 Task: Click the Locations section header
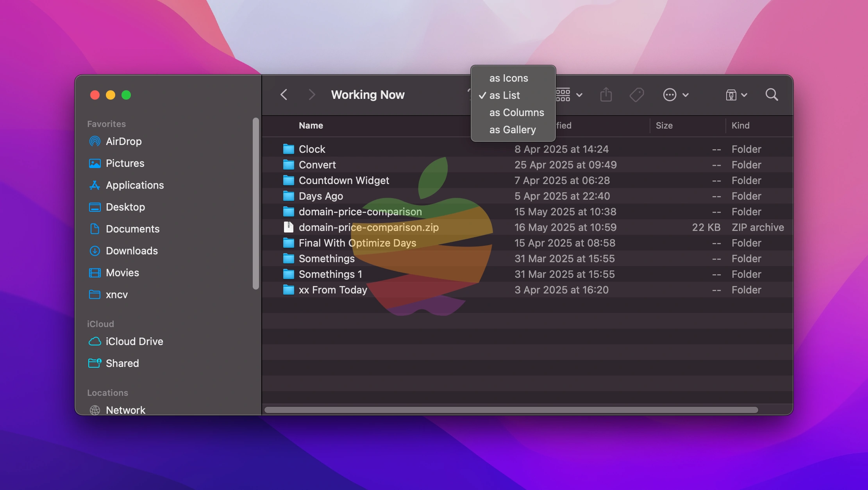tap(107, 393)
